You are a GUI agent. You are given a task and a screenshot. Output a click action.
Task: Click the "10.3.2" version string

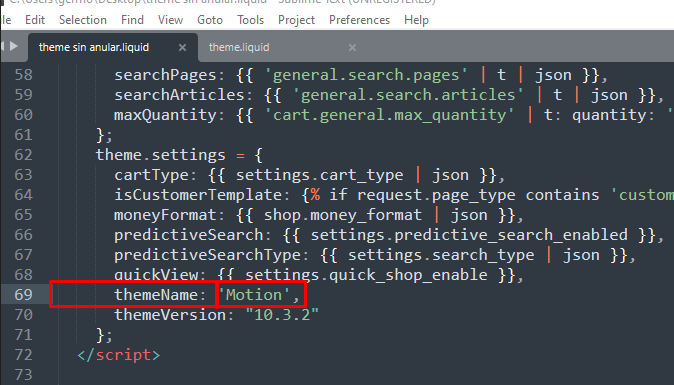click(282, 315)
